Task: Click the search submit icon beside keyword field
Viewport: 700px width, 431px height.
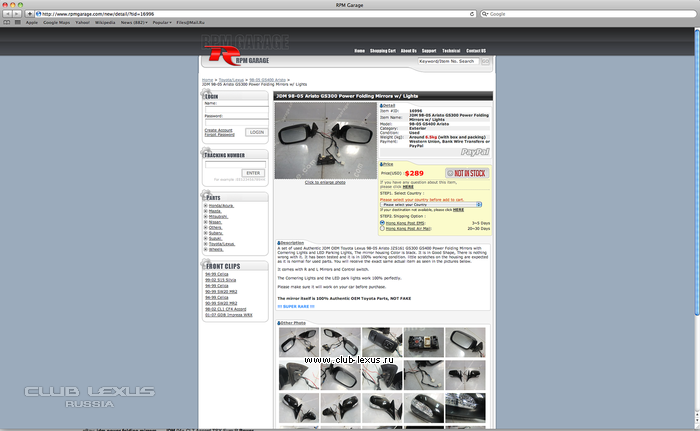Action: [x=486, y=61]
